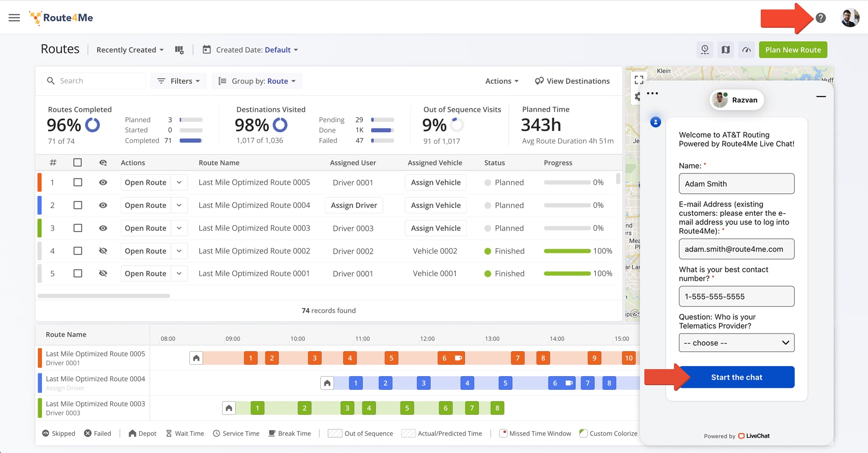Click the Service Time clock legend icon
This screenshot has height=453, width=868.
[x=216, y=433]
